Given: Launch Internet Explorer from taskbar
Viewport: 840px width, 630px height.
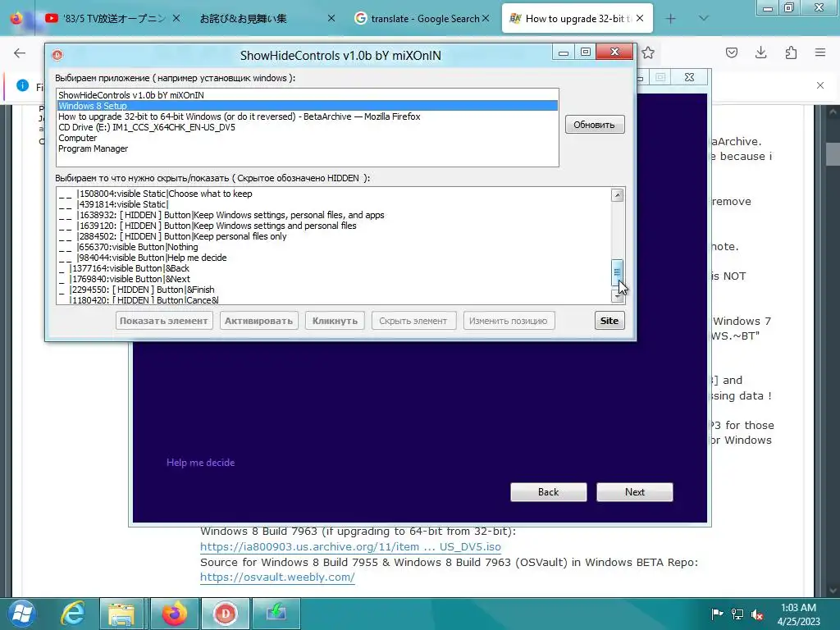Looking at the screenshot, I should coord(73,614).
